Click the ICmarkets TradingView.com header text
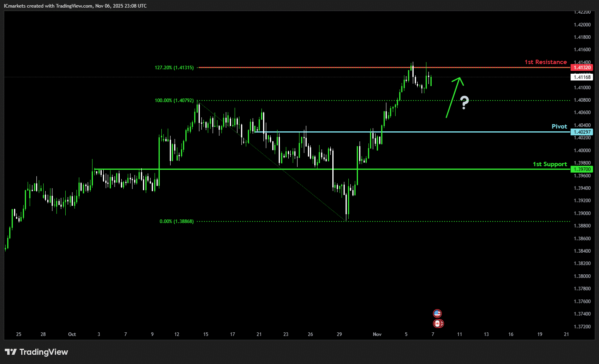The height and width of the screenshot is (364, 599). [75, 6]
